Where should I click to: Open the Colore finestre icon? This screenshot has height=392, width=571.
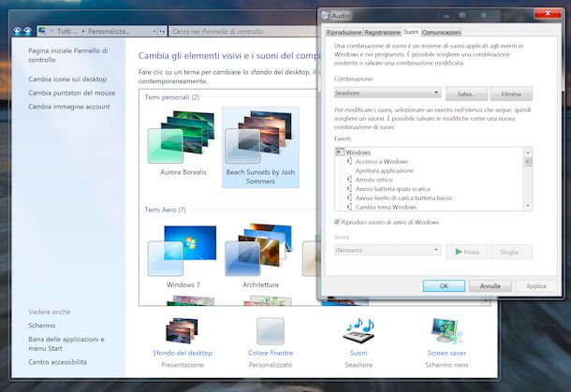click(271, 331)
